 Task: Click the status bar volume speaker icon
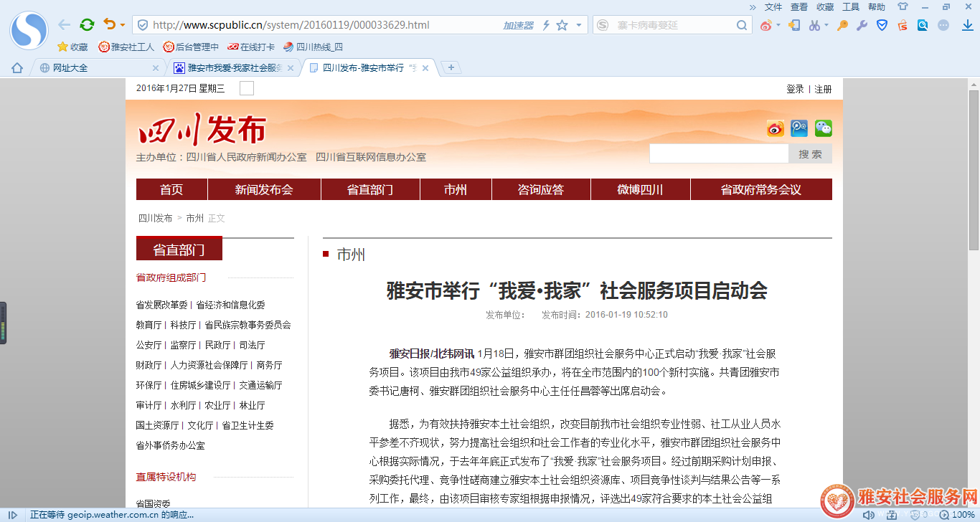click(x=869, y=515)
